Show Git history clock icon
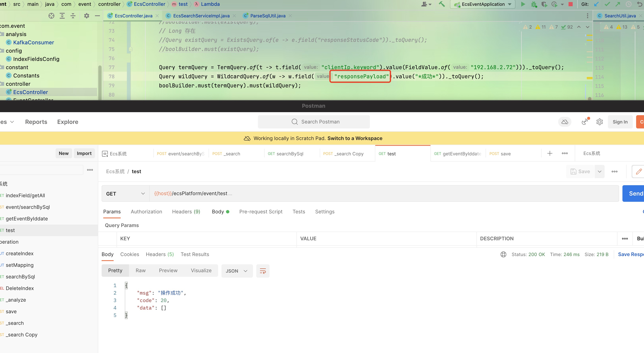The height and width of the screenshot is (353, 644). 628,4
